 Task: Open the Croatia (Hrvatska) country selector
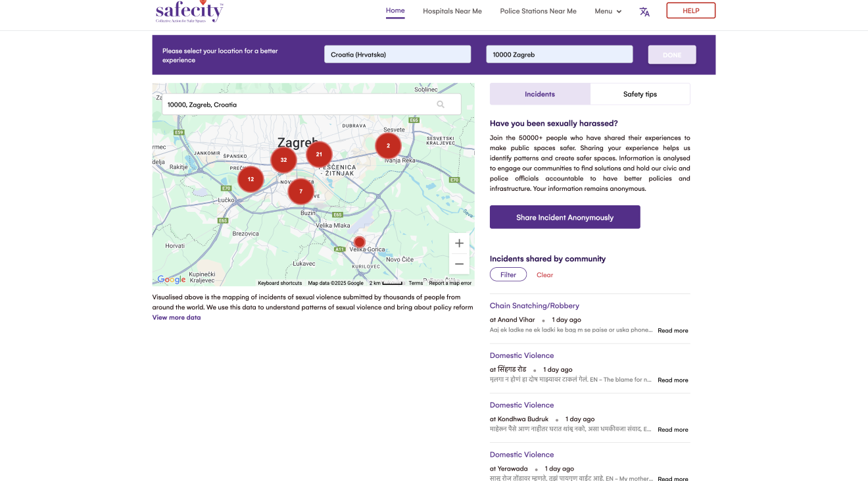pos(397,55)
